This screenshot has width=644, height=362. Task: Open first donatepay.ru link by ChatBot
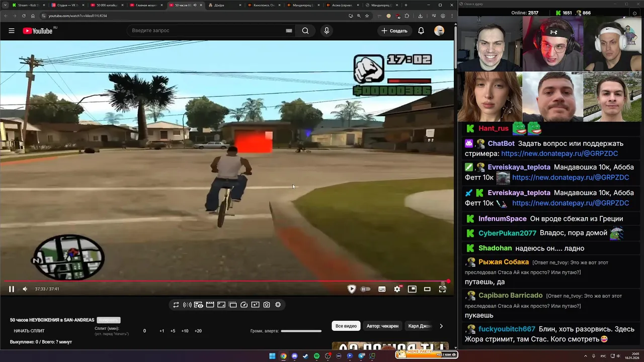pyautogui.click(x=559, y=154)
